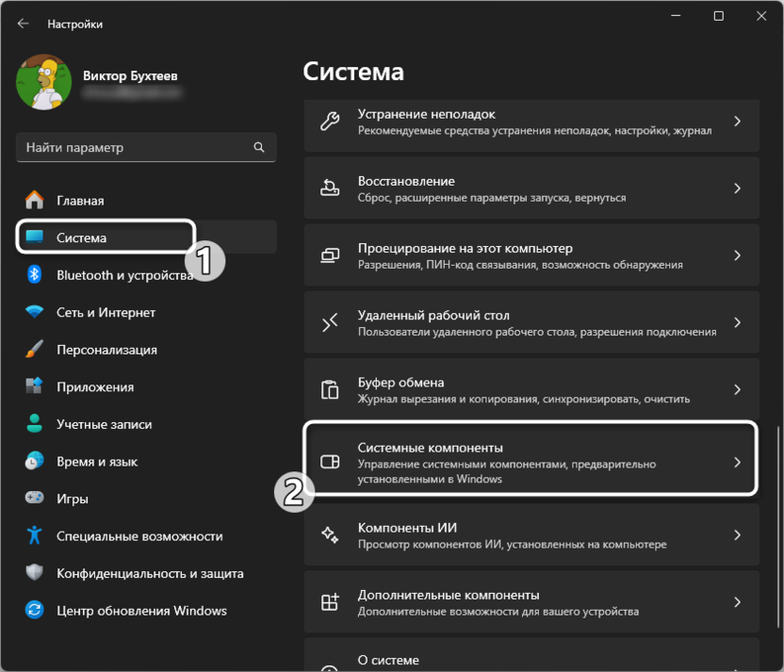
Task: Go to Учетные записи in sidebar
Action: pyautogui.click(x=104, y=424)
